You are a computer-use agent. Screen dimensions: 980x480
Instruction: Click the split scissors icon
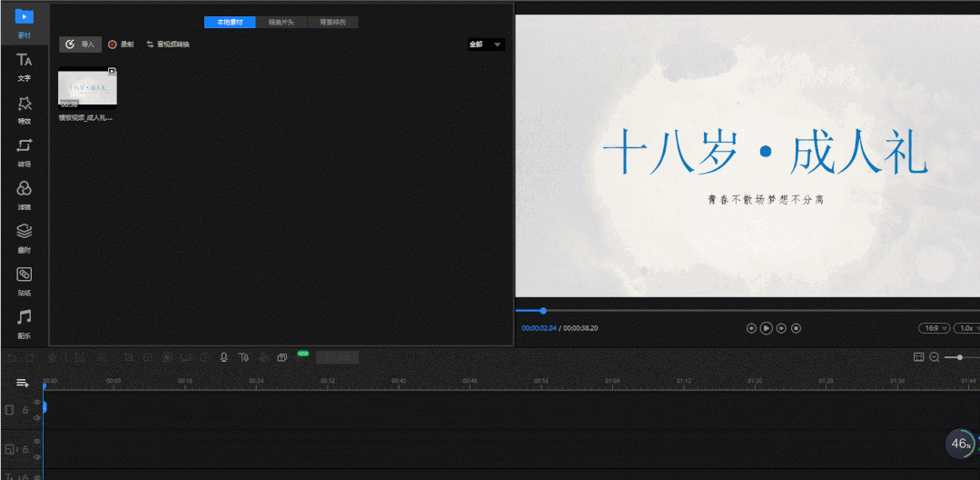102,357
